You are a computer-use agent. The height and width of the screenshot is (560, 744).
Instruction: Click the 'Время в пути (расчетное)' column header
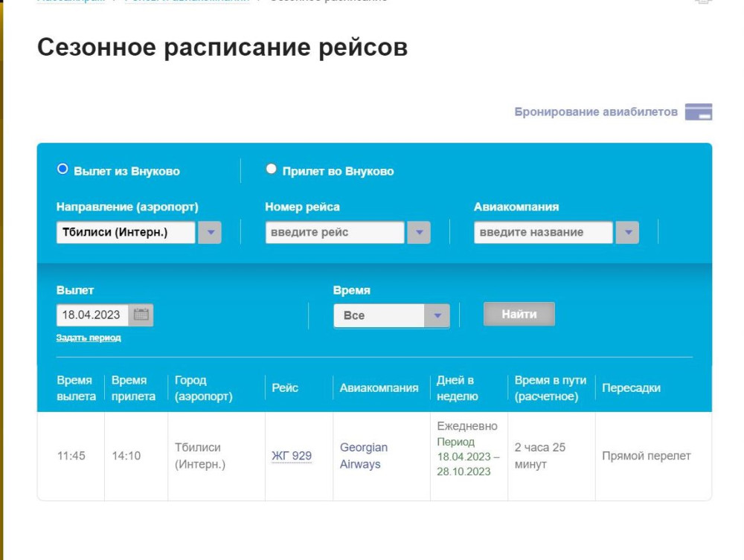550,388
